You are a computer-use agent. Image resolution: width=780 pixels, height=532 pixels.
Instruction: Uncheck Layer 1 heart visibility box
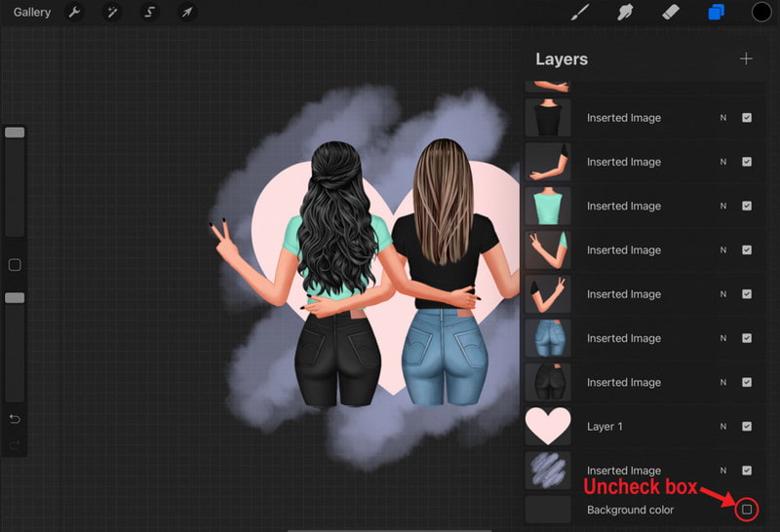point(747,426)
